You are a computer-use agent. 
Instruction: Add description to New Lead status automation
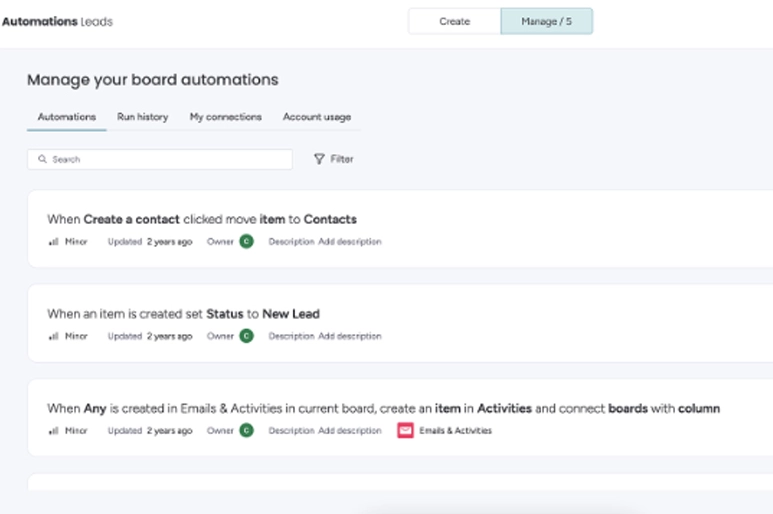349,336
